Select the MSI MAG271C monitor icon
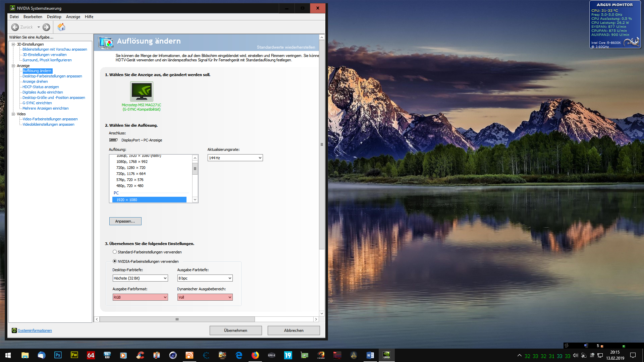The height and width of the screenshot is (362, 644). click(142, 92)
